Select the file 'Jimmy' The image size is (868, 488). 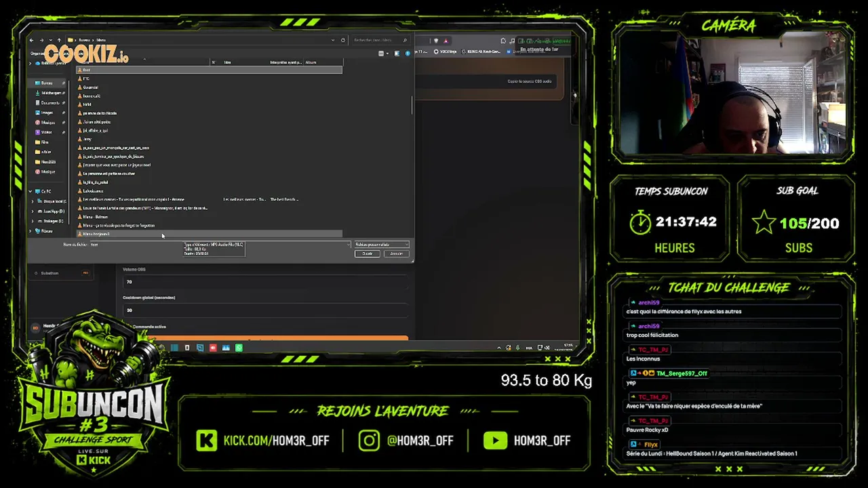87,139
